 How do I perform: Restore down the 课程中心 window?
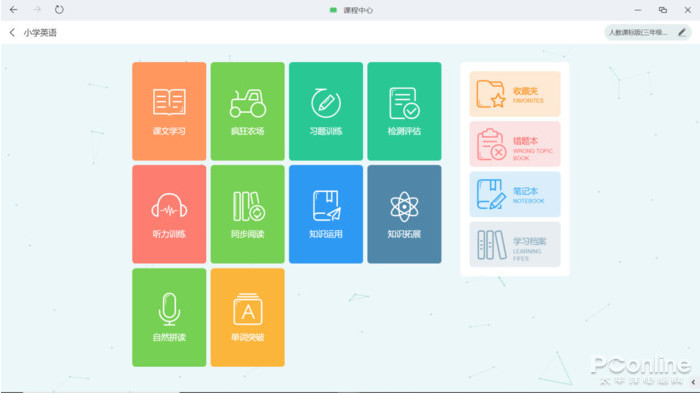pos(662,10)
